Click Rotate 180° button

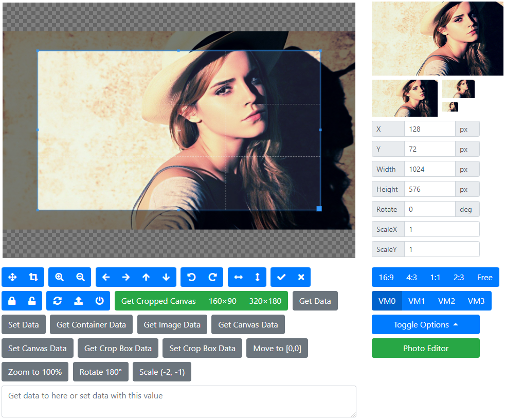pyautogui.click(x=100, y=372)
